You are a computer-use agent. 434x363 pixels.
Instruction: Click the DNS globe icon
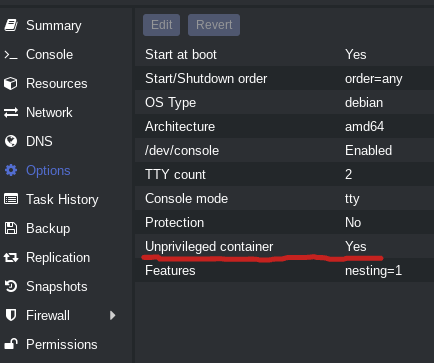(x=11, y=141)
